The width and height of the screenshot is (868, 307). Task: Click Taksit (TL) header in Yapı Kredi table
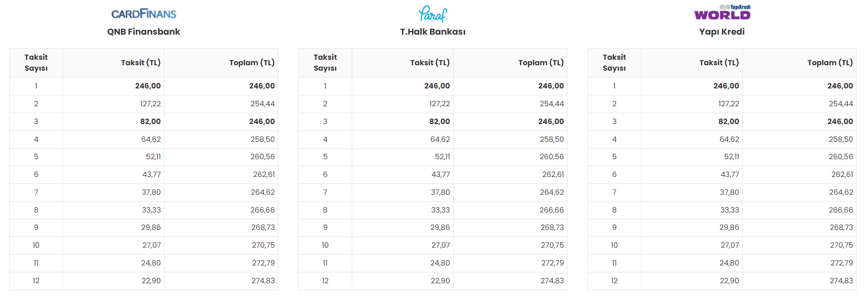[719, 62]
